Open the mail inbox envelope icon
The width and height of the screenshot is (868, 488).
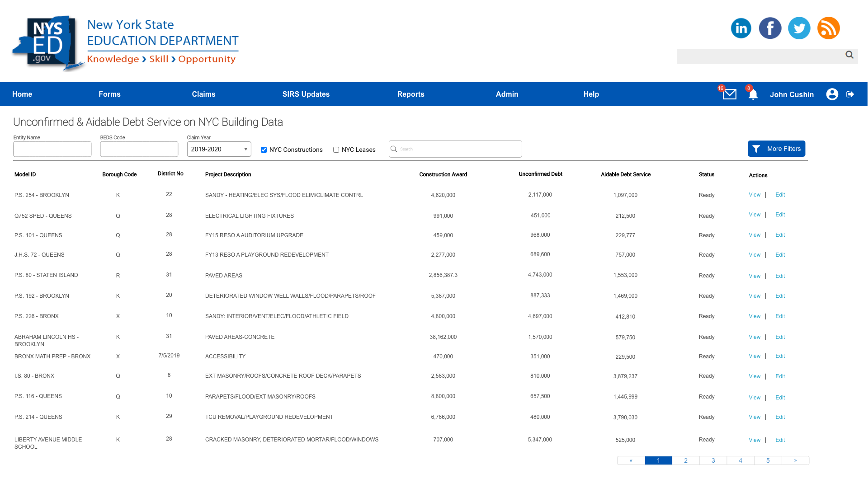(x=729, y=94)
